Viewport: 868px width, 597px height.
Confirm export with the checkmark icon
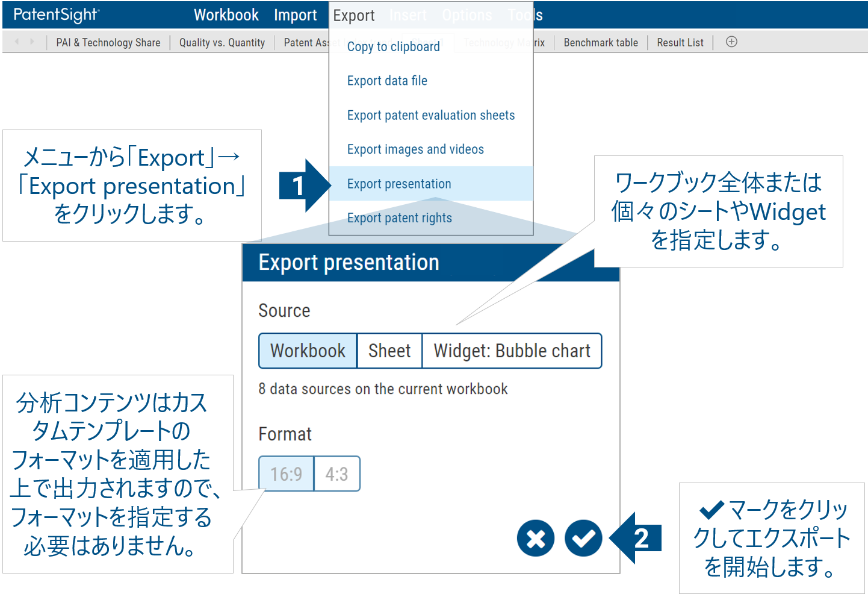pos(582,538)
